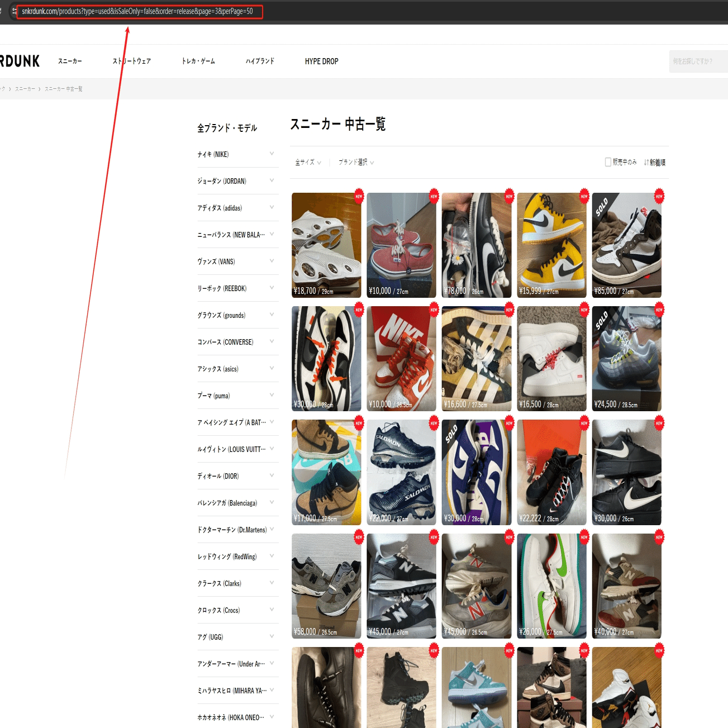Select レッドウィング (RedWing) brand row

click(237, 556)
